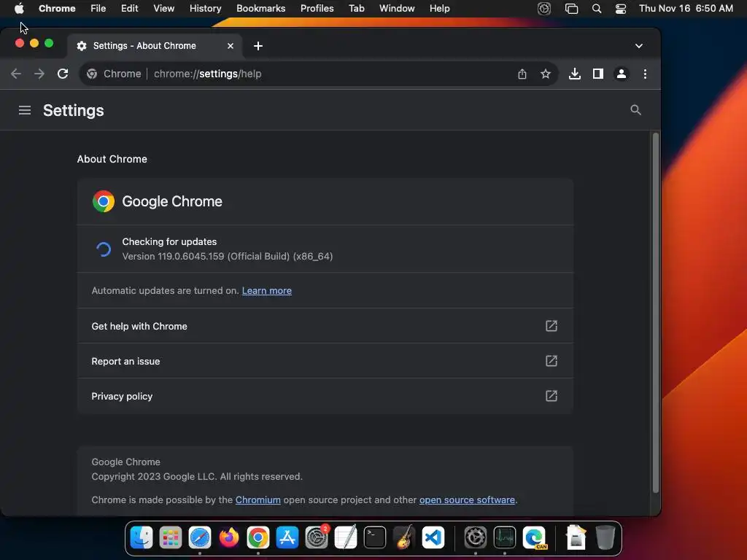Open the Privacy policy row
The height and width of the screenshot is (560, 747).
click(x=325, y=396)
